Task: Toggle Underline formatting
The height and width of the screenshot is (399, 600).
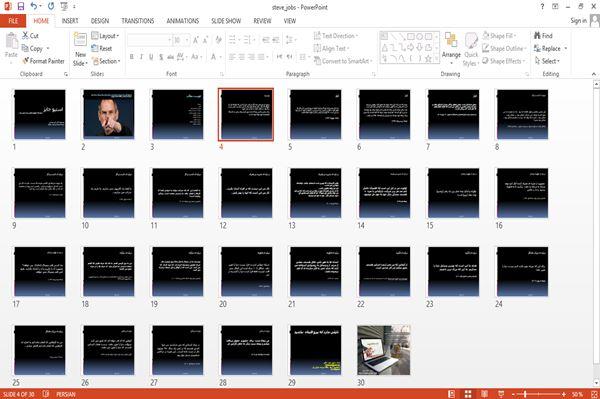Action: [x=151, y=57]
